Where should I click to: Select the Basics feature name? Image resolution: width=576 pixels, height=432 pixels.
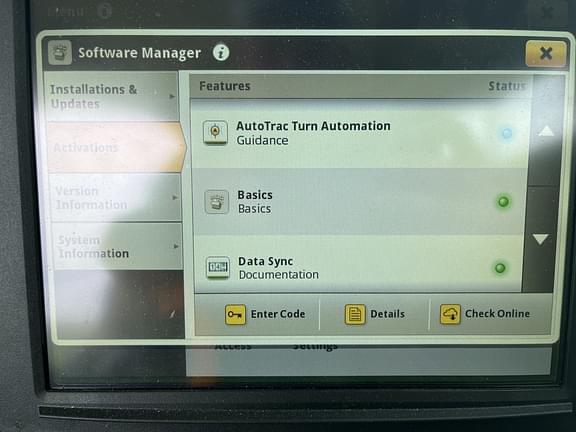coord(255,195)
